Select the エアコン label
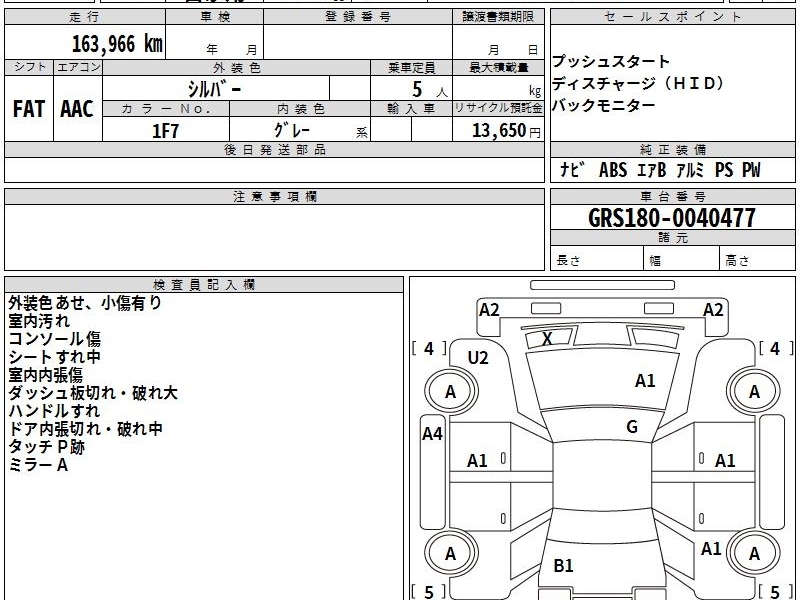 [78, 67]
